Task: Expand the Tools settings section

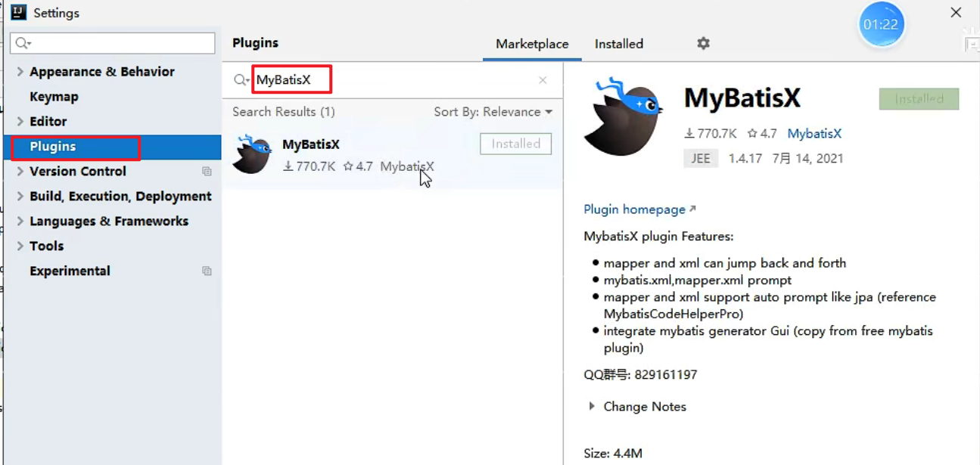Action: point(20,246)
